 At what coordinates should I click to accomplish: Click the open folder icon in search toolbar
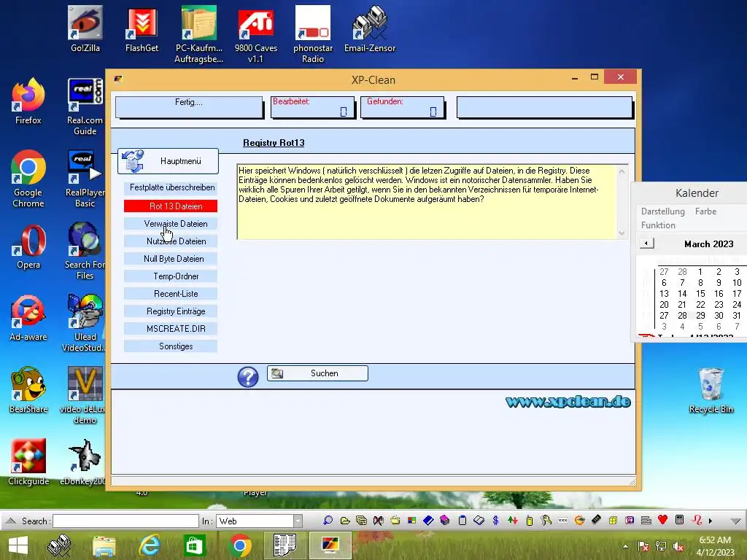point(345,521)
